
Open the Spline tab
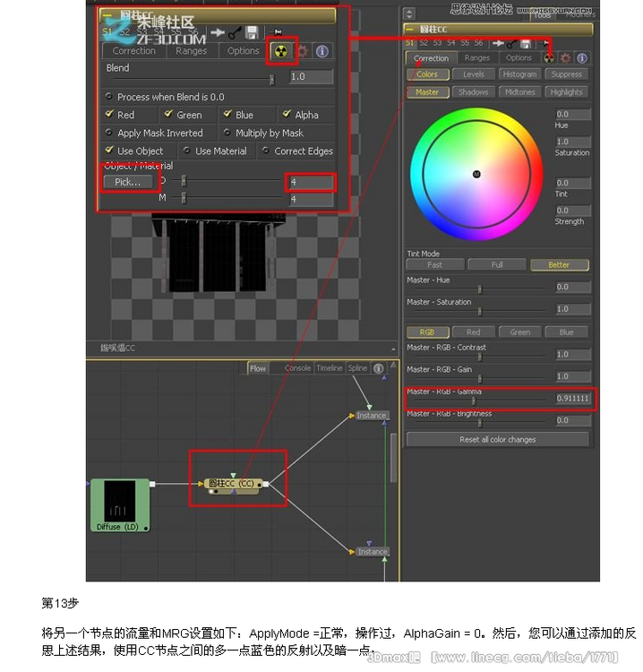(357, 368)
